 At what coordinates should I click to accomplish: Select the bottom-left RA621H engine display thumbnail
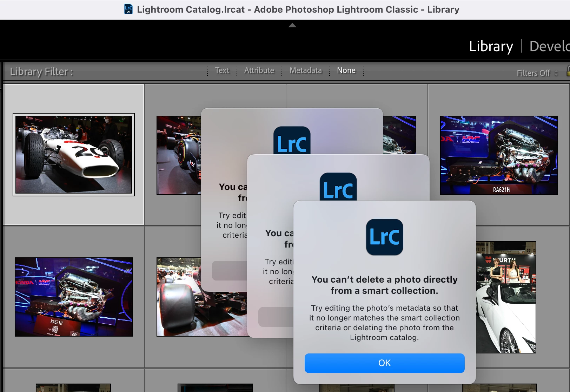(x=74, y=297)
